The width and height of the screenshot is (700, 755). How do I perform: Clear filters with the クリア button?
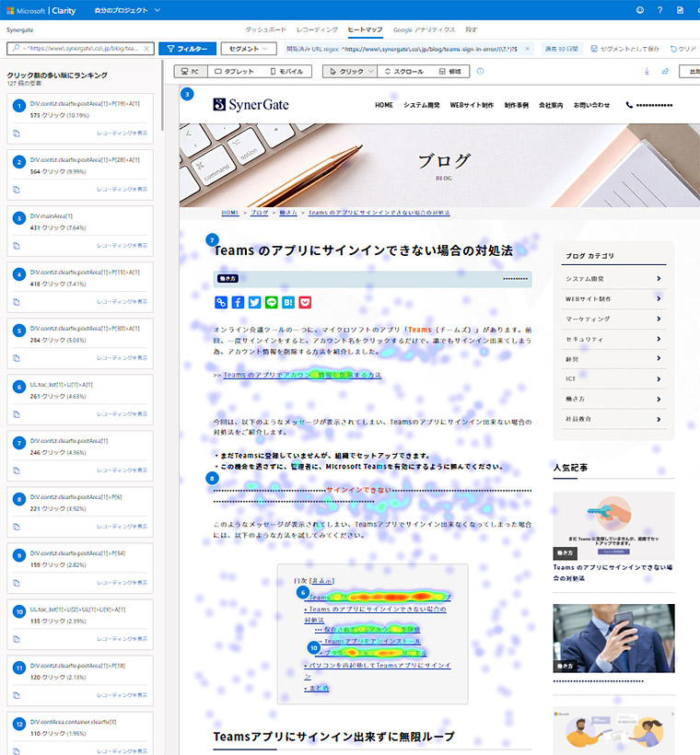click(x=683, y=49)
